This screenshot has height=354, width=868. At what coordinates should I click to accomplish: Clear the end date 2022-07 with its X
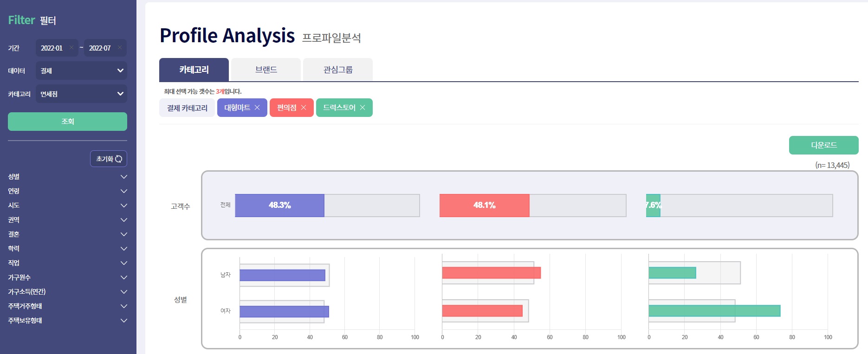pyautogui.click(x=120, y=47)
